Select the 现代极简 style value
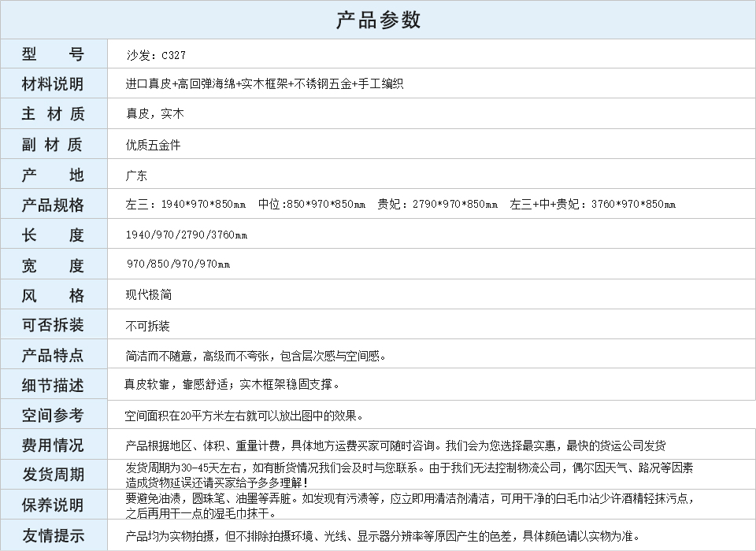756x551 pixels. point(148,295)
